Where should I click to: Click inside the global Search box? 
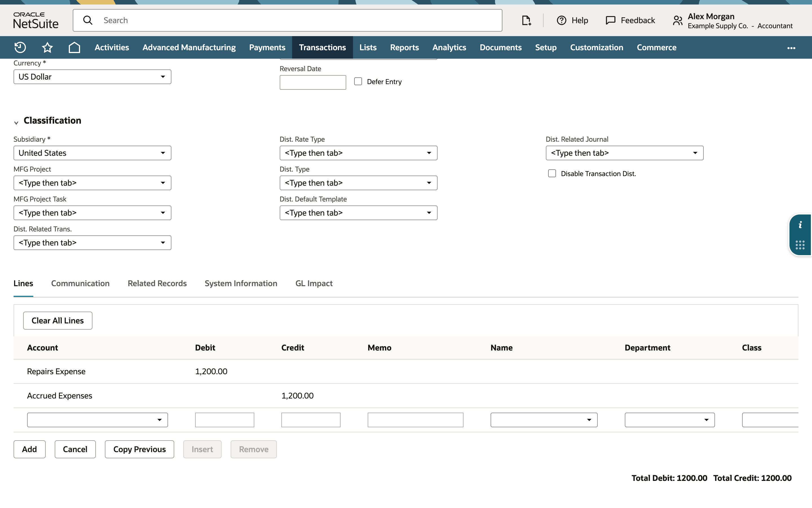coord(288,20)
